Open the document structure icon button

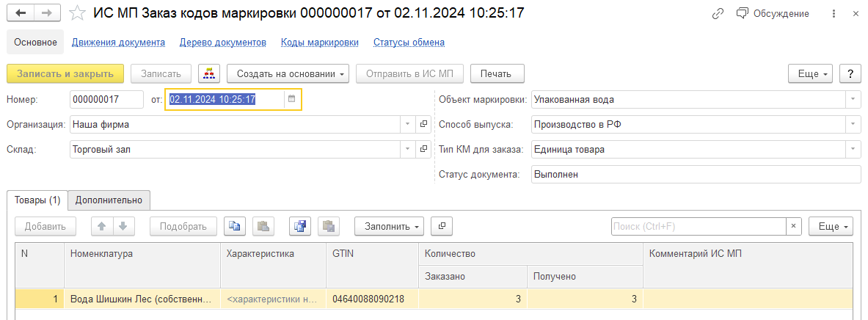click(x=210, y=73)
